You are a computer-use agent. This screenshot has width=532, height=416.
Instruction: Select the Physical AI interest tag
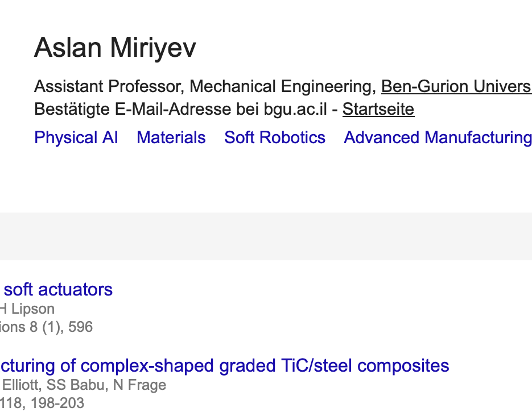click(x=76, y=138)
